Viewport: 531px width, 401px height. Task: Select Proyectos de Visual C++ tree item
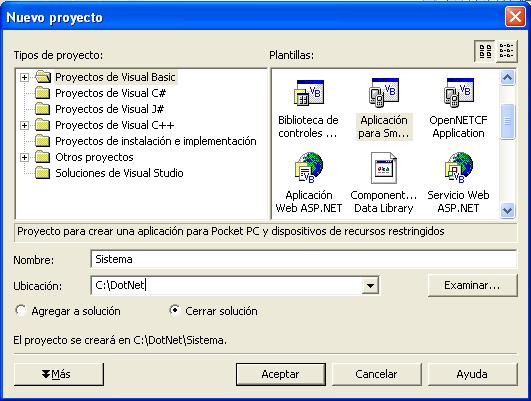tap(114, 125)
